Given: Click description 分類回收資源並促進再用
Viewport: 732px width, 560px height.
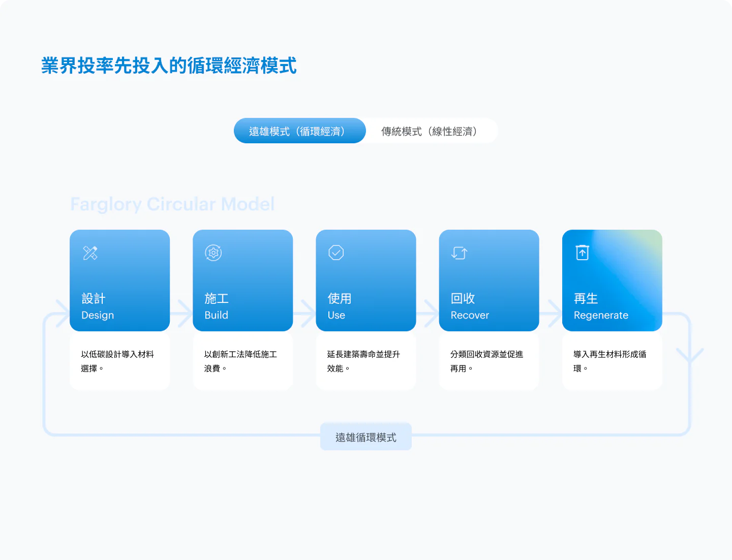Looking at the screenshot, I should coord(486,361).
